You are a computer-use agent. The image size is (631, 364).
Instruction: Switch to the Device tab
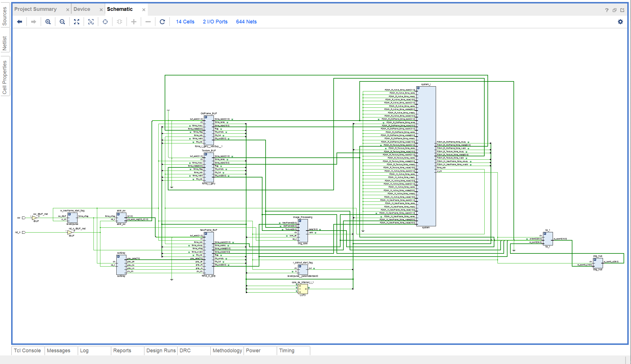point(82,9)
